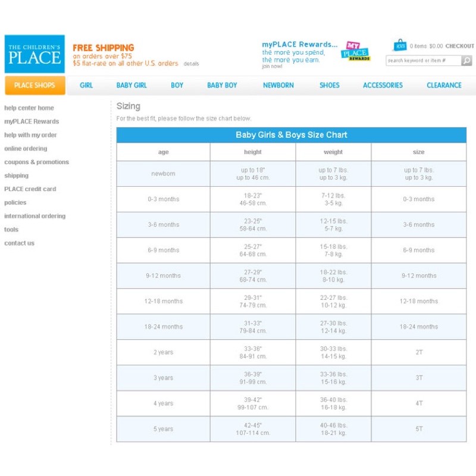Click the 2 years age cell

pyautogui.click(x=163, y=352)
